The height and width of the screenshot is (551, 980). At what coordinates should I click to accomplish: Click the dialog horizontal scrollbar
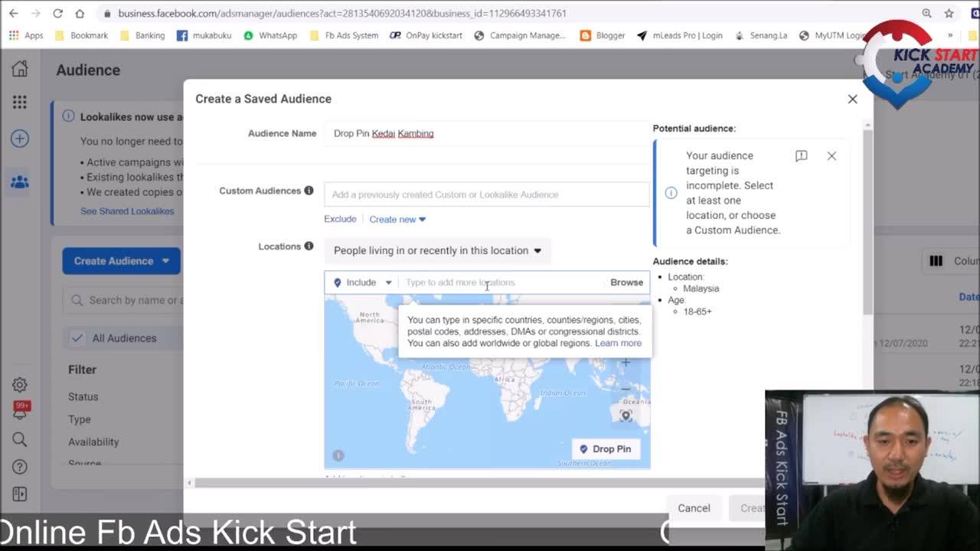(x=479, y=483)
